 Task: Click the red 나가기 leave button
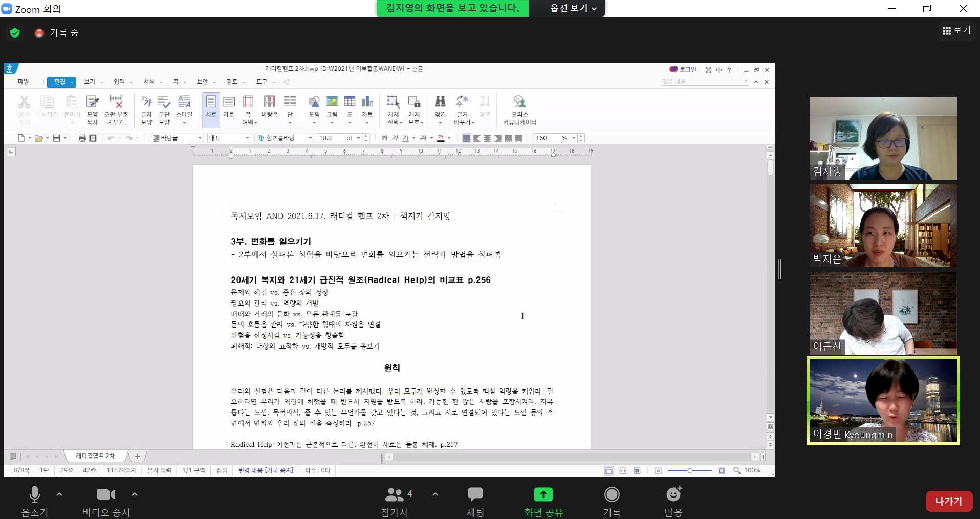[948, 501]
